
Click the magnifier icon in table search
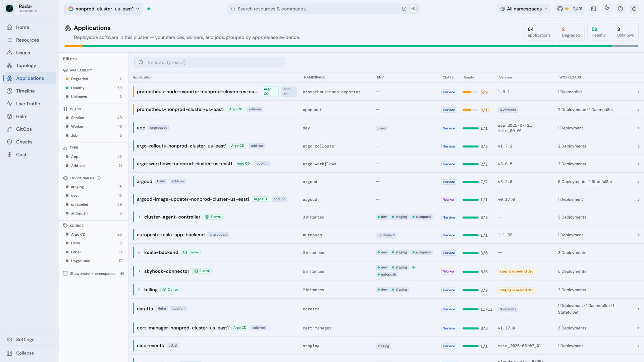coord(141,62)
